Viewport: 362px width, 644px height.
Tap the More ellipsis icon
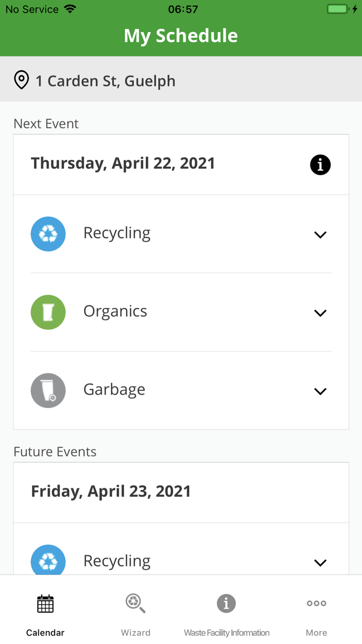316,603
